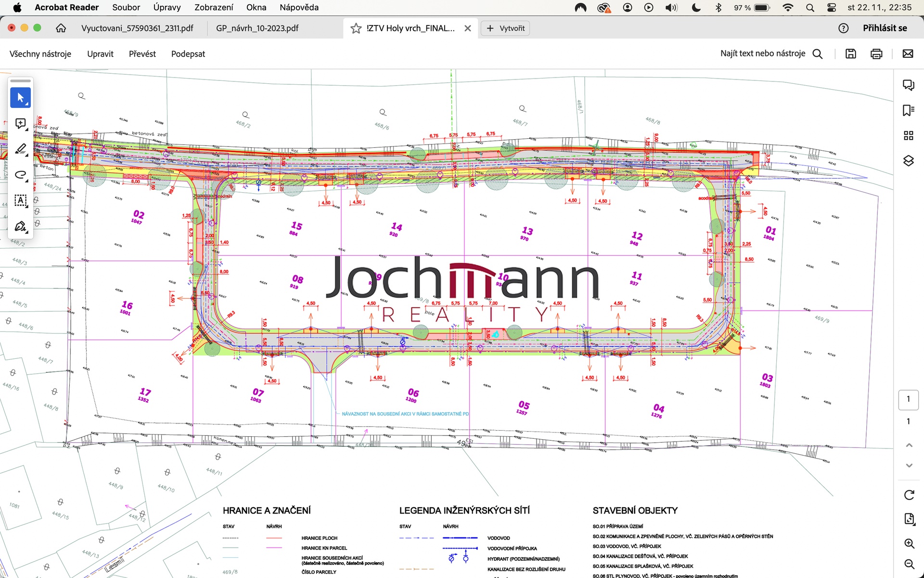Click the Najít text nebo nástroje field
924x578 pixels.
[763, 53]
